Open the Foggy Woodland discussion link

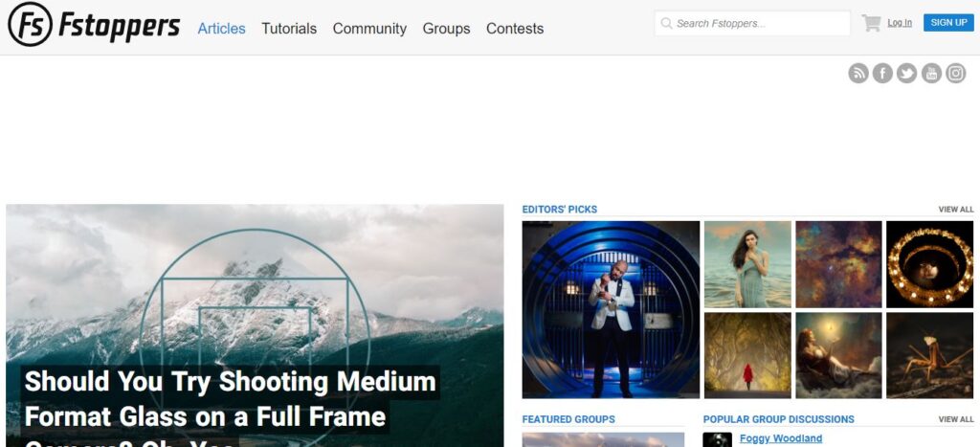coord(781,438)
